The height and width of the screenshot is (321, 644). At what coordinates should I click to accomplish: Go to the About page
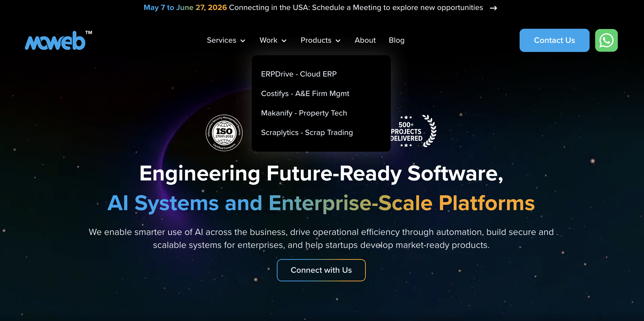pyautogui.click(x=365, y=40)
